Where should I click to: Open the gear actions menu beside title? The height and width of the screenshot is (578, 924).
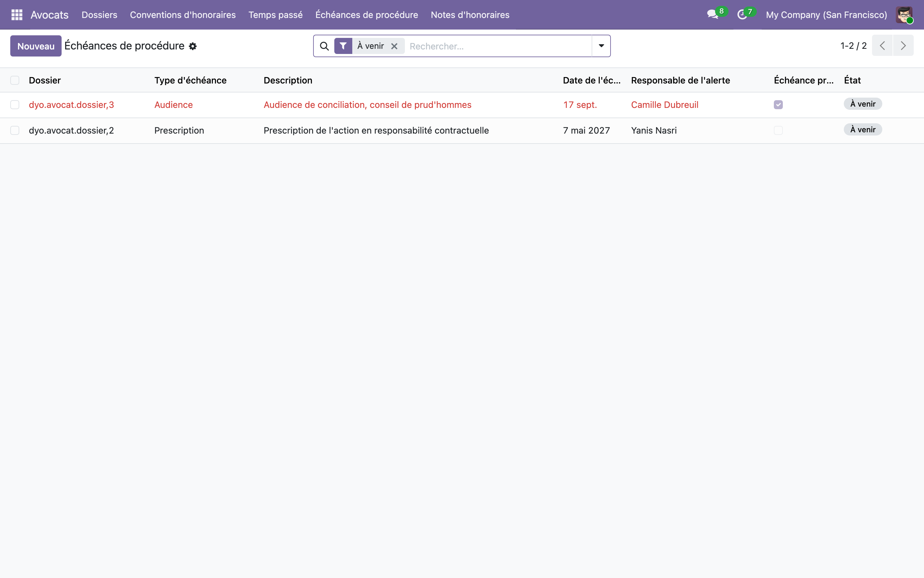(193, 46)
